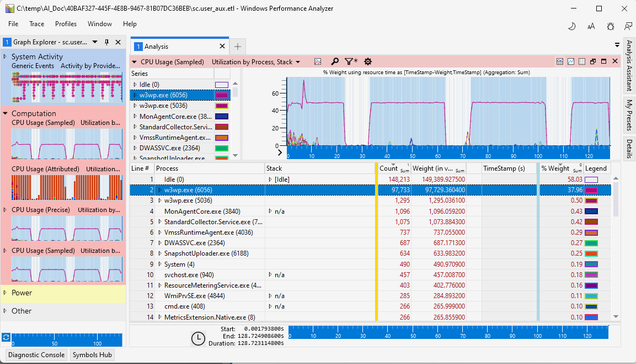Open Utilization by Process, Stack preset dropdown

[298, 62]
